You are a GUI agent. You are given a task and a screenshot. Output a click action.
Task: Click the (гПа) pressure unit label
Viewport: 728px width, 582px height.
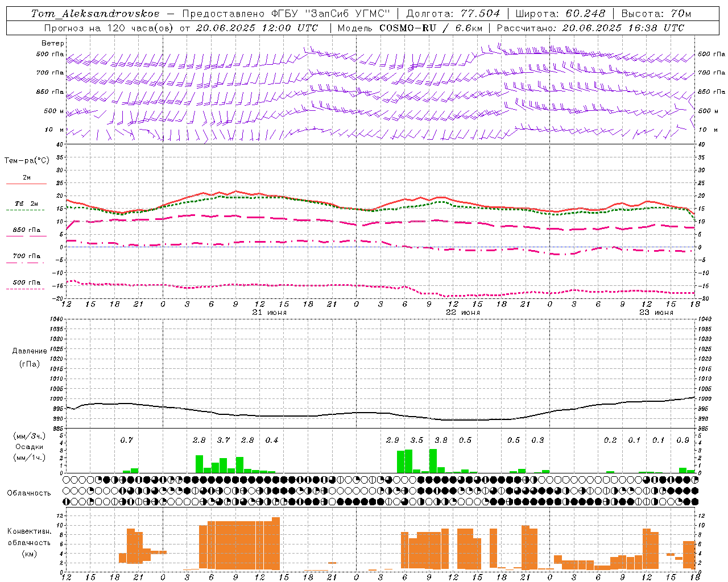(x=30, y=364)
